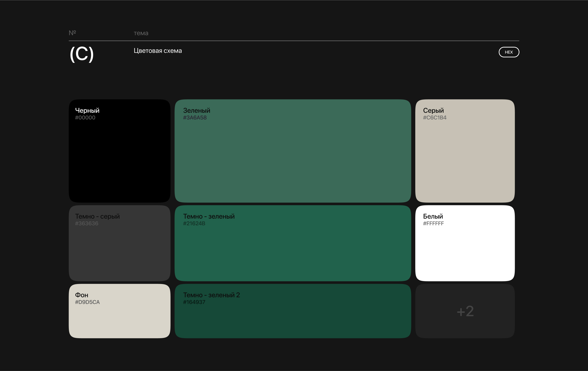Expand the +2 more colors tile
This screenshot has height=371, width=588.
pyautogui.click(x=465, y=311)
